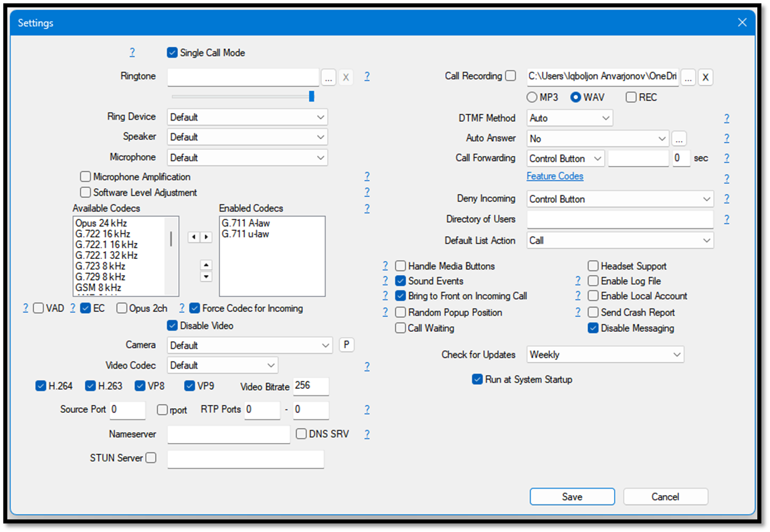Open the DTMF Method dropdown
Screen dimensions: 770x532
(569, 118)
